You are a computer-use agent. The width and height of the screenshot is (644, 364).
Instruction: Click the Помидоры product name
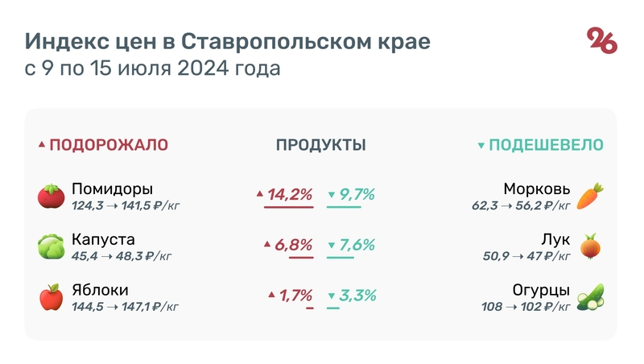pyautogui.click(x=112, y=190)
